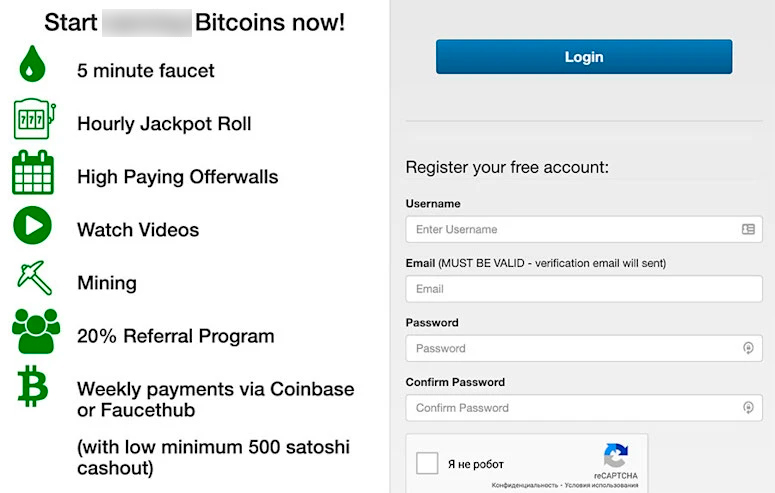Click the green Bitcoin symbol icon
Image resolution: width=775 pixels, height=493 pixels.
(x=32, y=386)
